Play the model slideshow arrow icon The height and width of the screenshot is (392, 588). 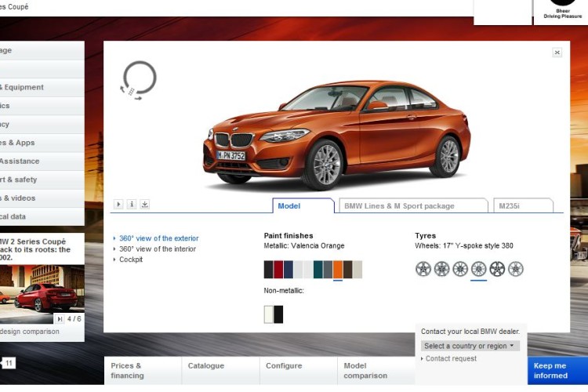(x=118, y=204)
